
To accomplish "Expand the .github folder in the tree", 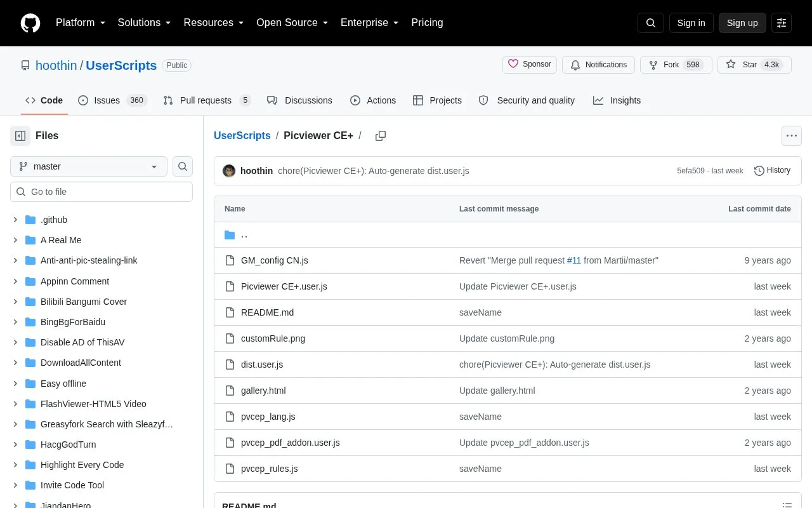I will coord(15,220).
